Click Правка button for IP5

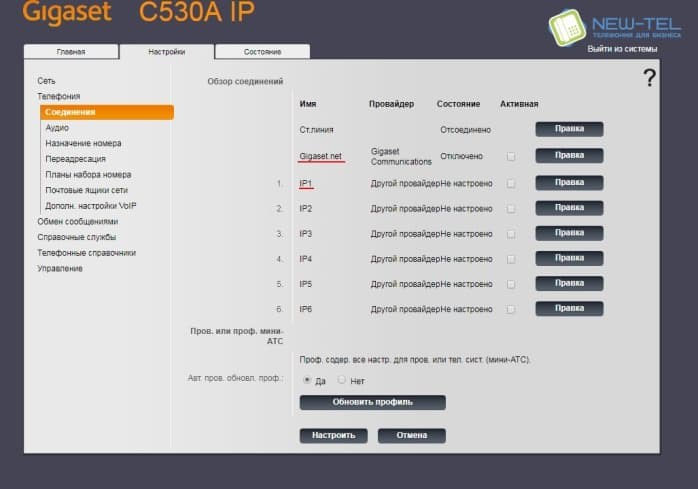tap(569, 283)
